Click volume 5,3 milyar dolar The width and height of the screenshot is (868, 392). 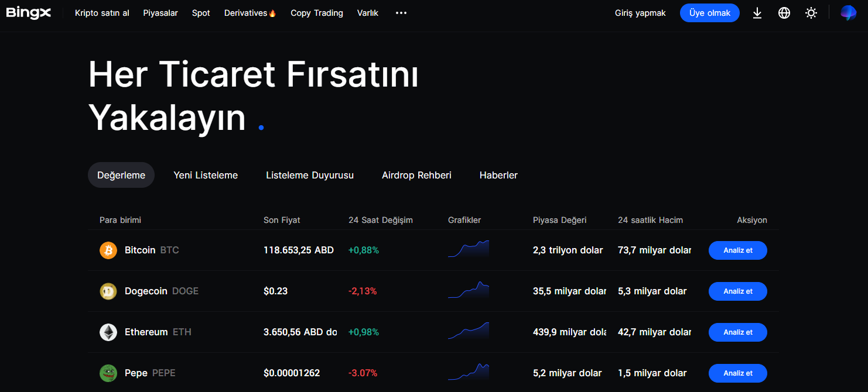tap(652, 291)
